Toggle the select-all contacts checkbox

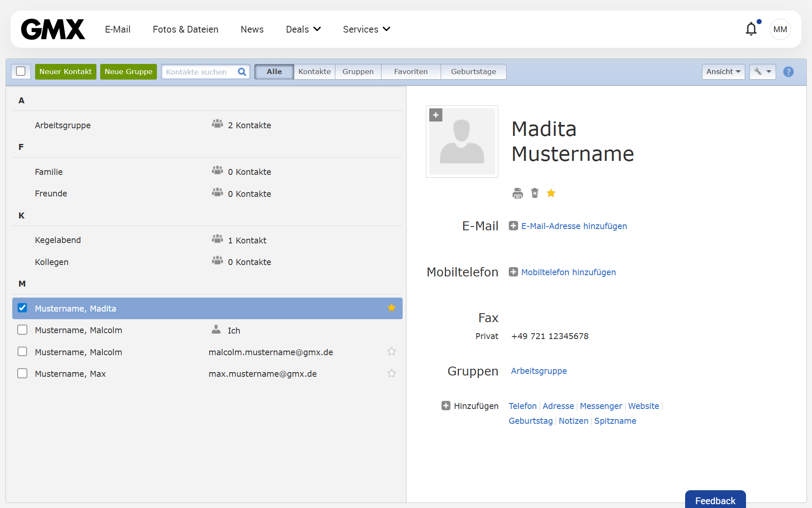(21, 72)
